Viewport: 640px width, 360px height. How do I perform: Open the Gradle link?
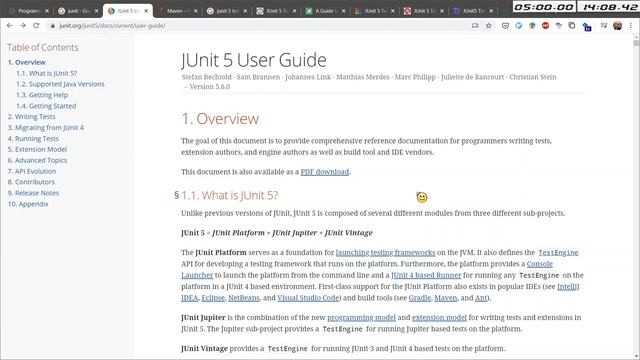(420, 298)
